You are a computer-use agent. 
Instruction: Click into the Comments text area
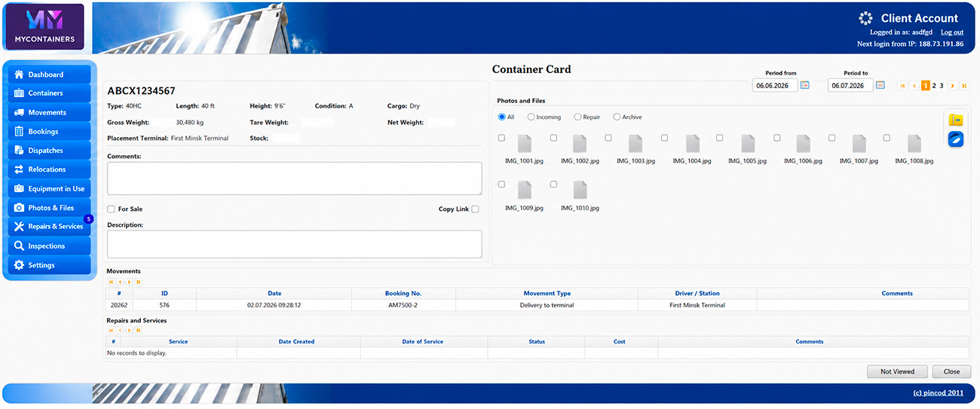tap(295, 179)
